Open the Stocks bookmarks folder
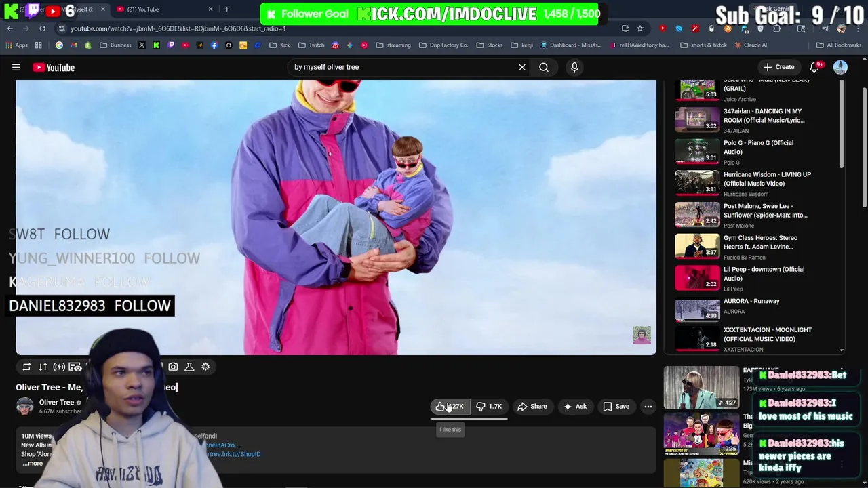868x488 pixels. pyautogui.click(x=489, y=45)
